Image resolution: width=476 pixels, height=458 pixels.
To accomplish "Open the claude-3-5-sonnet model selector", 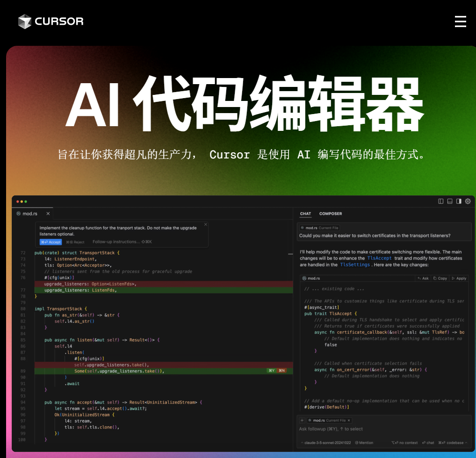I will (326, 443).
